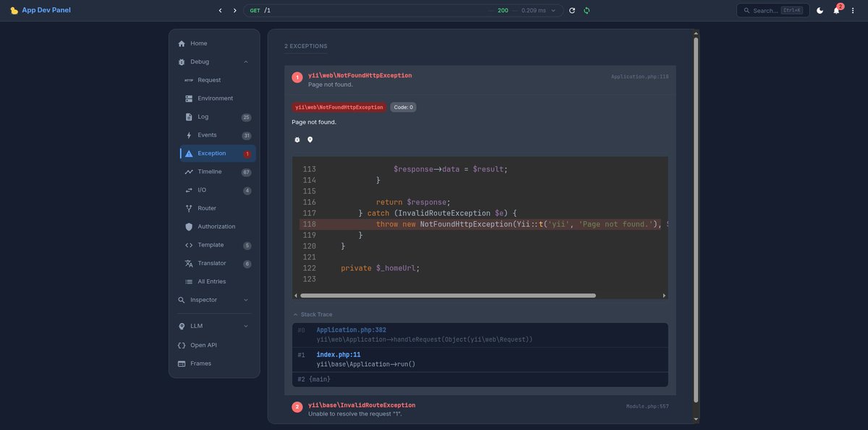
Task: Expand the Inspector section
Action: pyautogui.click(x=214, y=300)
